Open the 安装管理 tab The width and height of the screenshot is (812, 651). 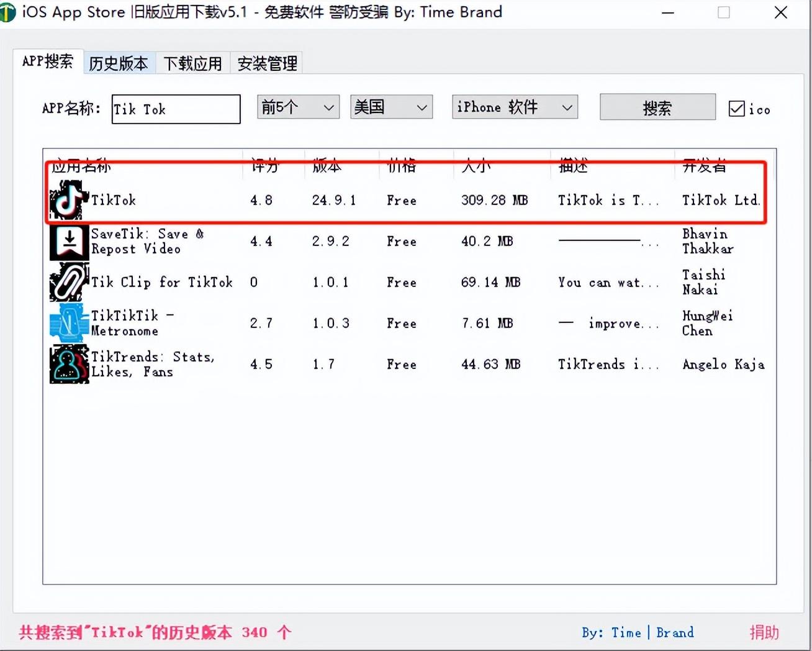coord(267,63)
